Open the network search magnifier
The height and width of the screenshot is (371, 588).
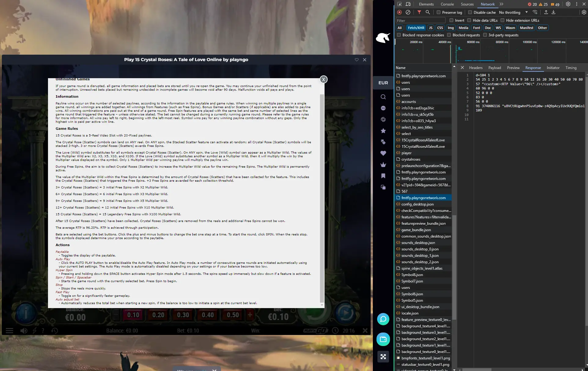[428, 12]
